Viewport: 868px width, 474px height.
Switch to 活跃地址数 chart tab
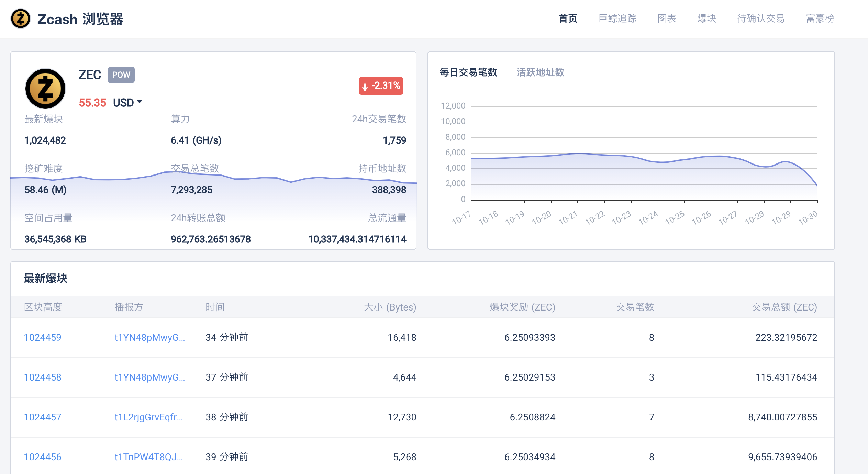coord(541,72)
